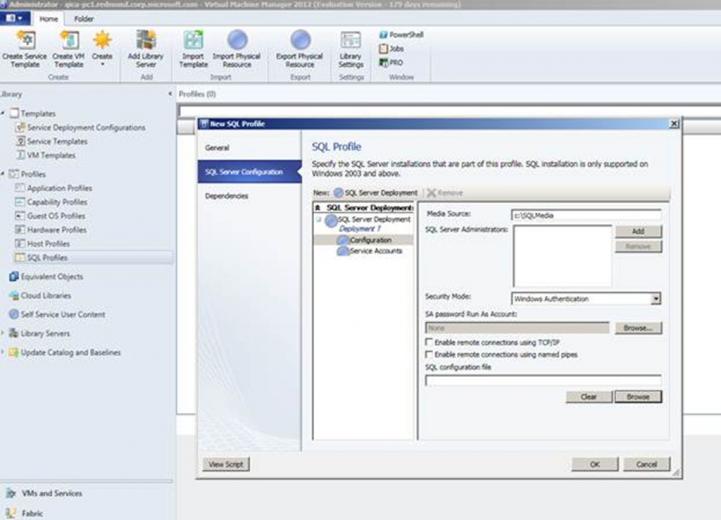Browse for SQL configuration file
Viewport: 721px width, 520px height.
point(638,397)
